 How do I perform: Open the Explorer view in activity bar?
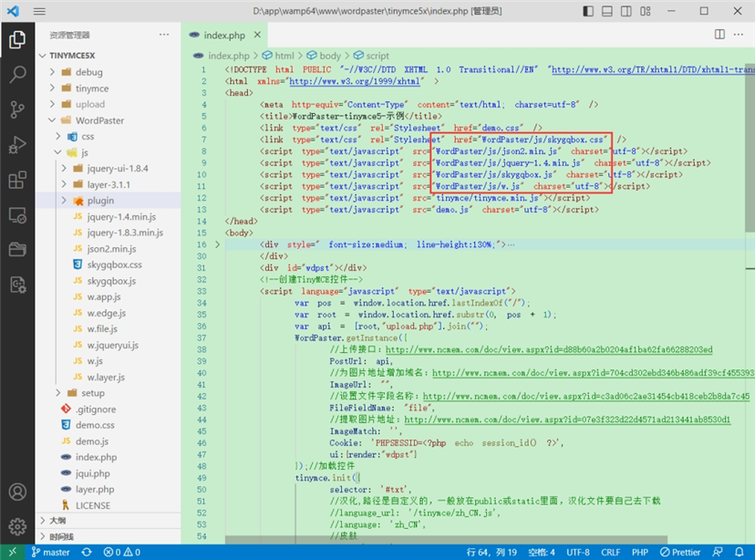[x=17, y=39]
